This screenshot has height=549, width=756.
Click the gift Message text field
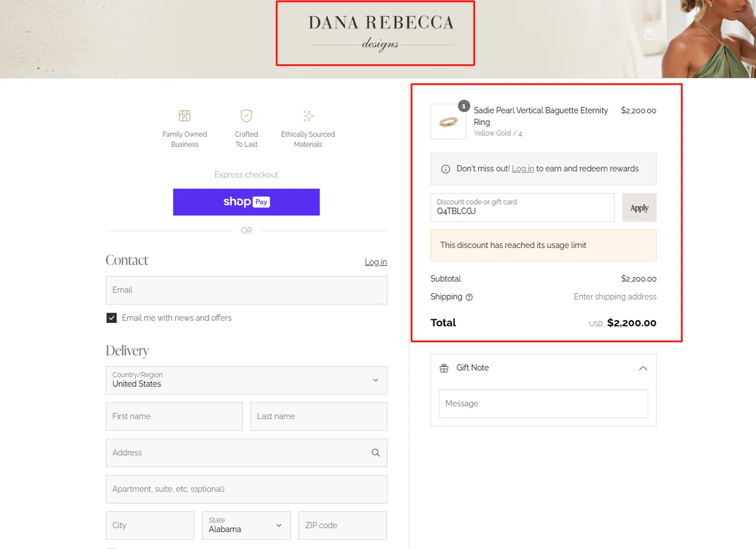[x=543, y=403]
